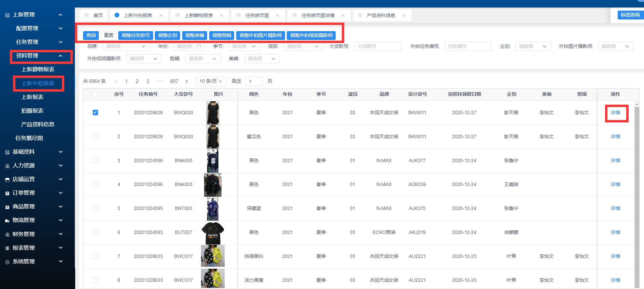Go to next page with right arrow

[187, 81]
